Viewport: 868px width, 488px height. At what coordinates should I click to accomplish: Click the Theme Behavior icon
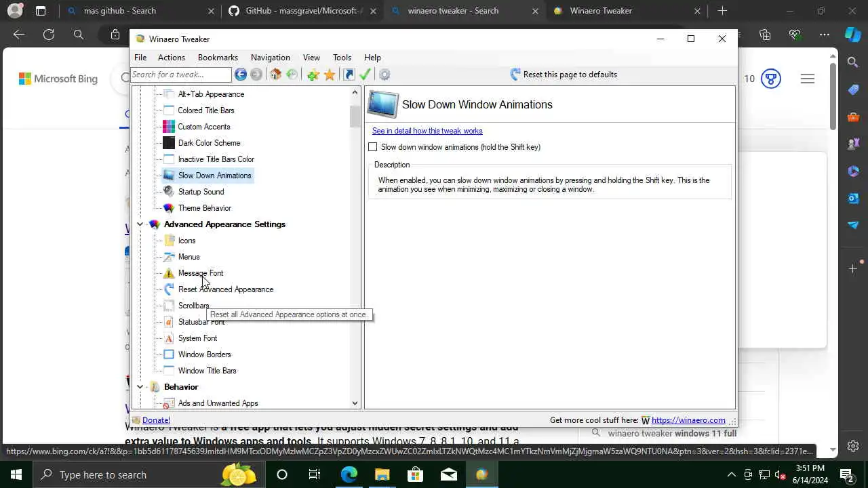pyautogui.click(x=169, y=208)
